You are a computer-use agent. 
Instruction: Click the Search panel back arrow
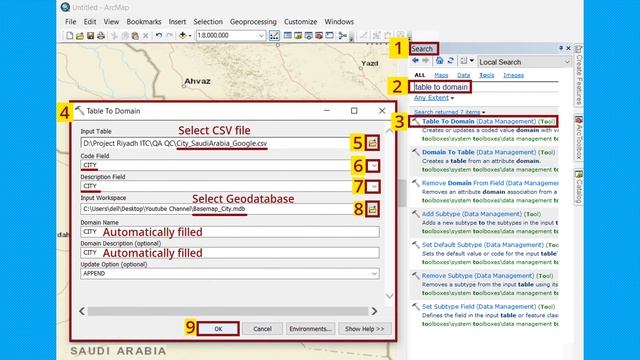pyautogui.click(x=416, y=61)
